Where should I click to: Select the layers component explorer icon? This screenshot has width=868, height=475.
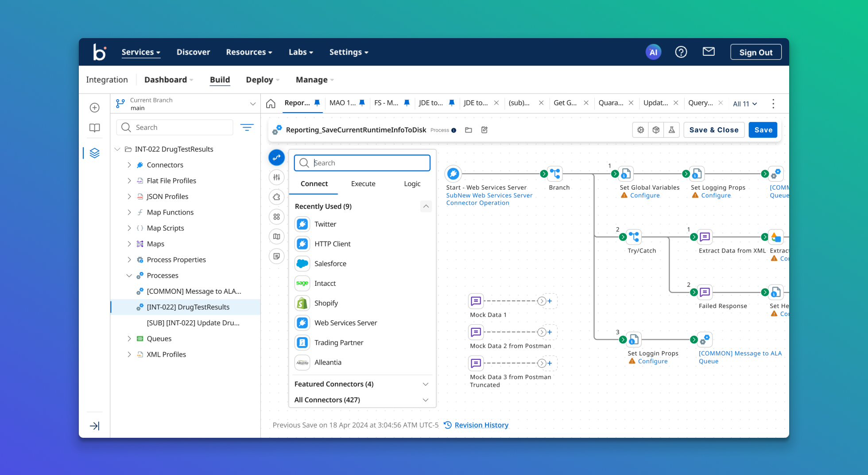click(94, 153)
